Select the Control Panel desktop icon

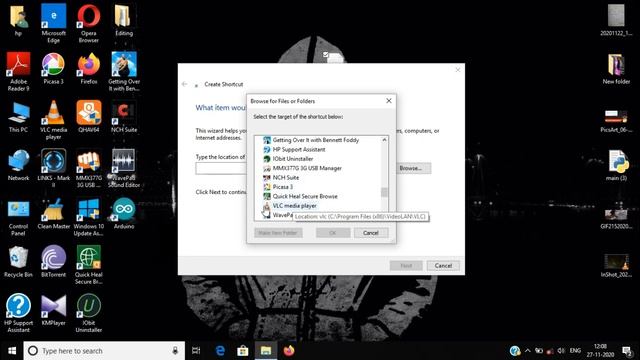coord(18,217)
